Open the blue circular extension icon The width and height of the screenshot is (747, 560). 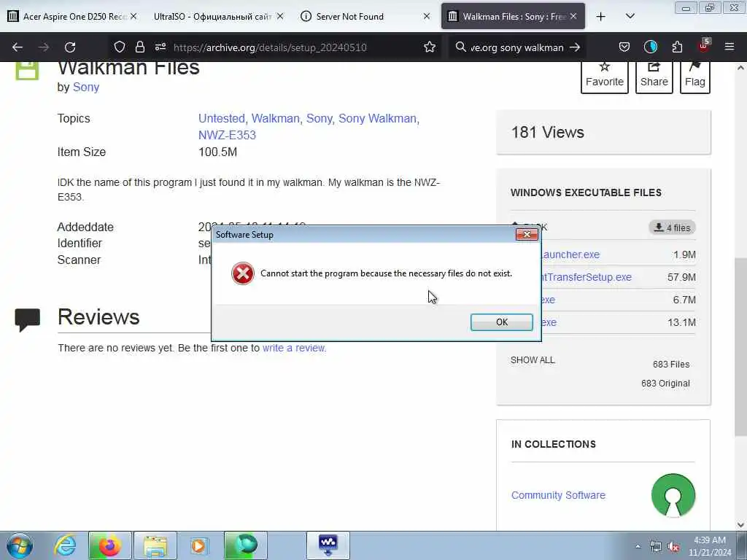(650, 47)
